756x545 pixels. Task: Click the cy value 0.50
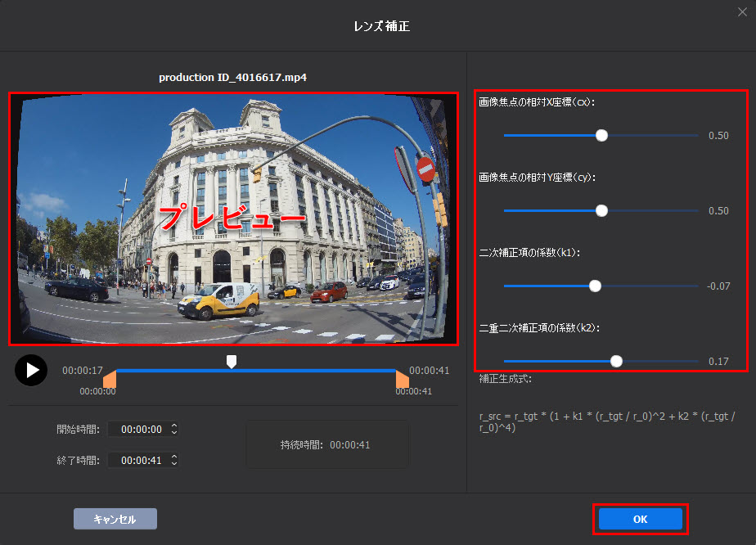718,211
